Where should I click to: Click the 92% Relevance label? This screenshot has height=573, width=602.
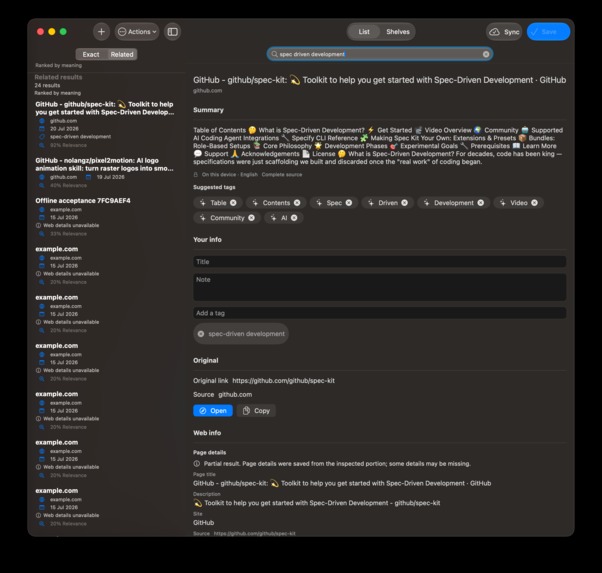(68, 145)
